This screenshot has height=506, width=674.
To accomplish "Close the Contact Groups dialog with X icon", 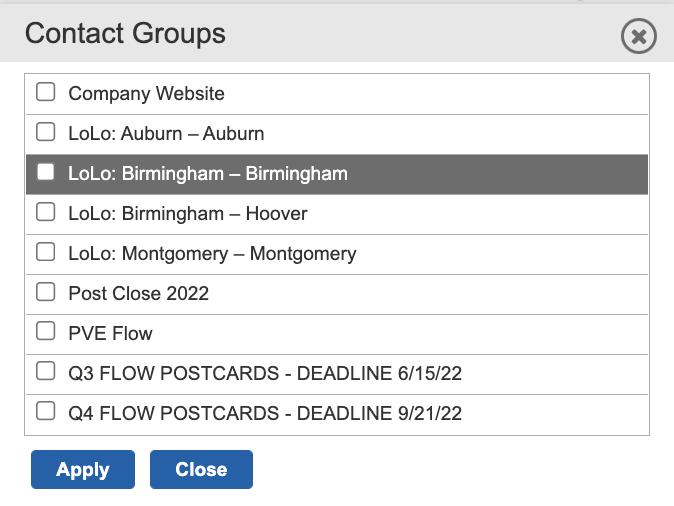I will click(x=638, y=36).
